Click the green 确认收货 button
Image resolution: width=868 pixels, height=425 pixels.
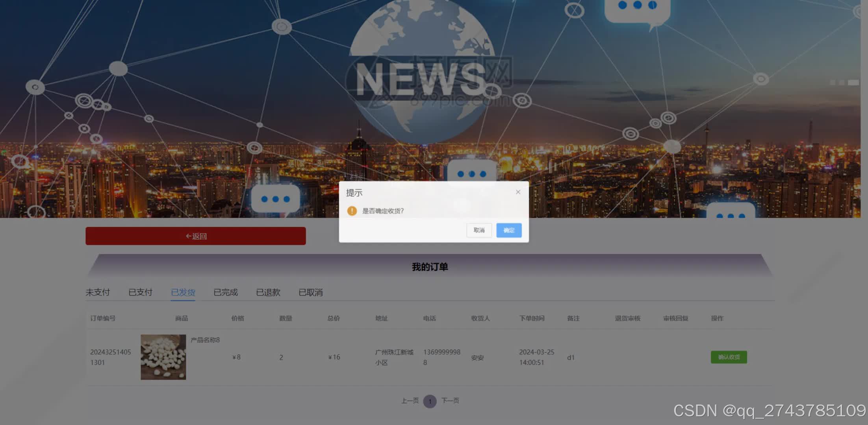click(x=729, y=357)
